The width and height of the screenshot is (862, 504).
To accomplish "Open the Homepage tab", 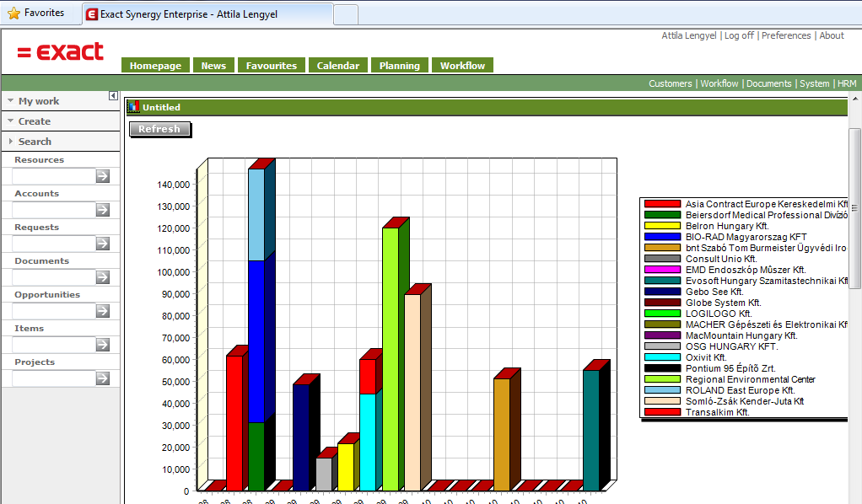I will [x=155, y=66].
